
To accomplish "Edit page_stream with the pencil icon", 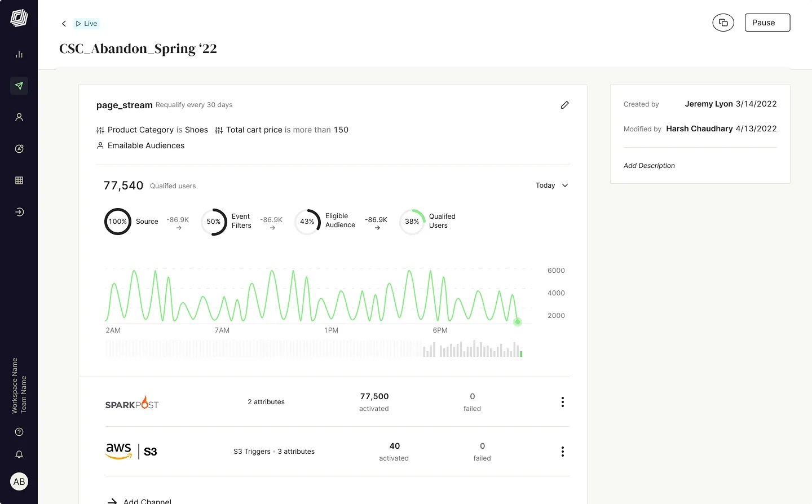I will [564, 105].
